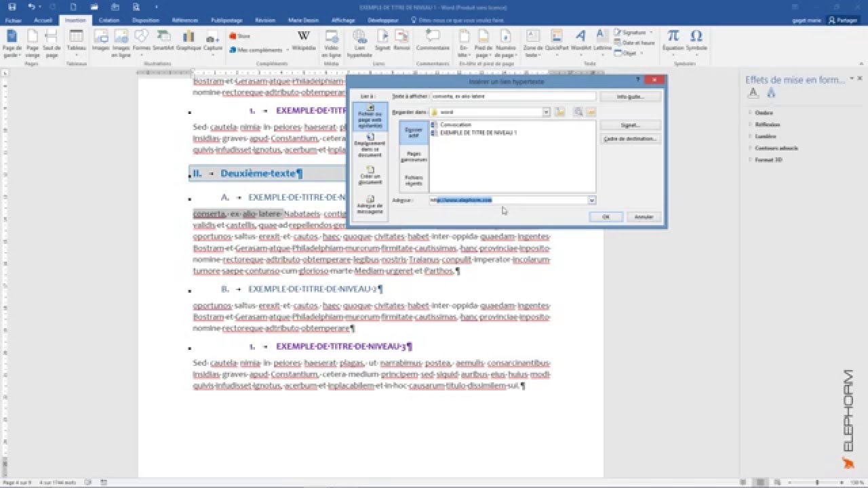Switch to the Création tab
This screenshot has width=868, height=488.
point(108,20)
